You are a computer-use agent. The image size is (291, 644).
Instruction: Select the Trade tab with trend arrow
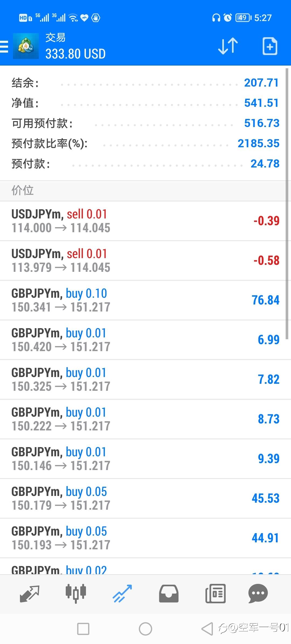click(122, 594)
